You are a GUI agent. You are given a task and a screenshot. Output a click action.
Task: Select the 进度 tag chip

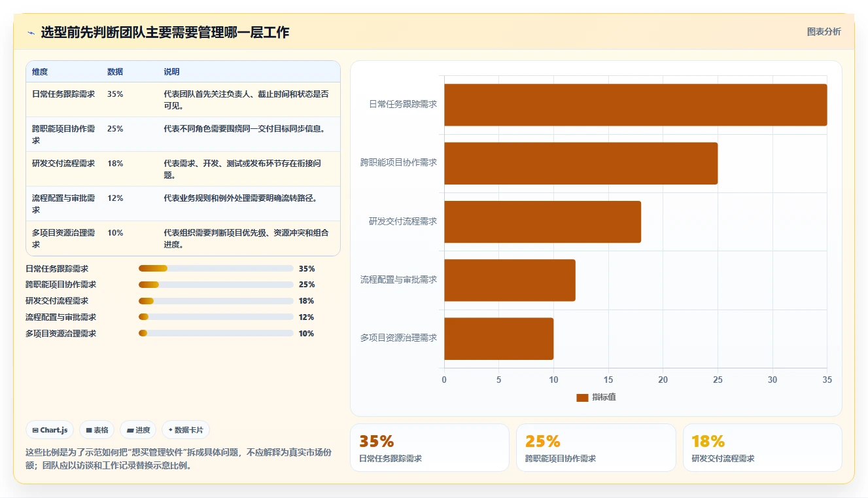(x=138, y=430)
